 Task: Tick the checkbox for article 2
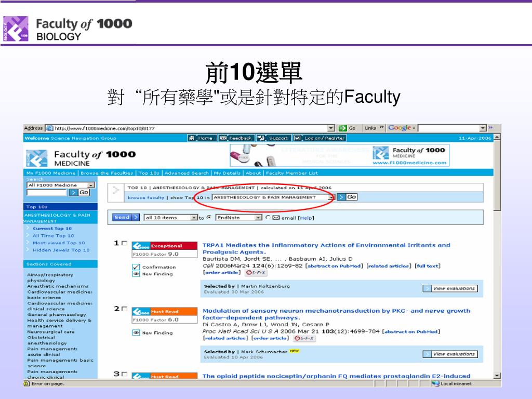click(x=125, y=309)
